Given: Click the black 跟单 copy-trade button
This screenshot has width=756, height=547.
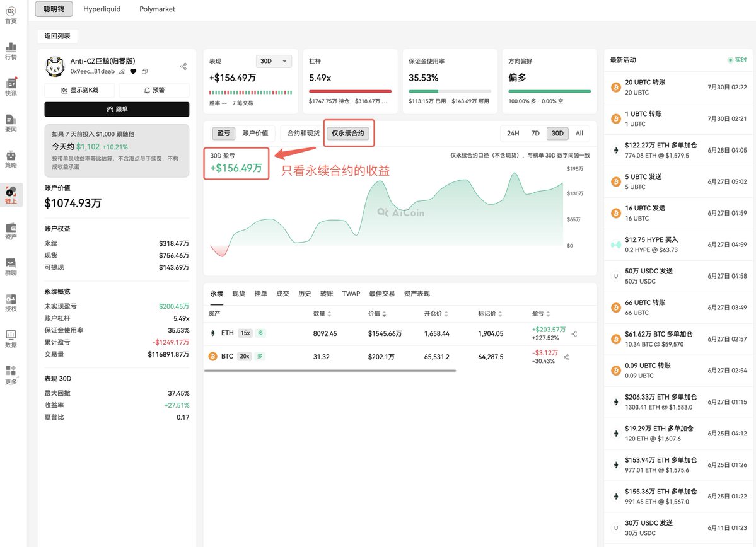Looking at the screenshot, I should [117, 110].
